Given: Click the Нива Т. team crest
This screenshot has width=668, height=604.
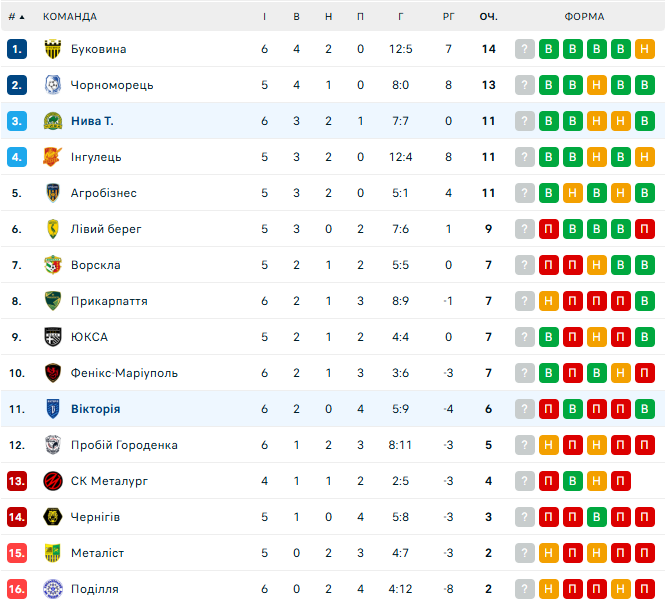Looking at the screenshot, I should coord(53,121).
